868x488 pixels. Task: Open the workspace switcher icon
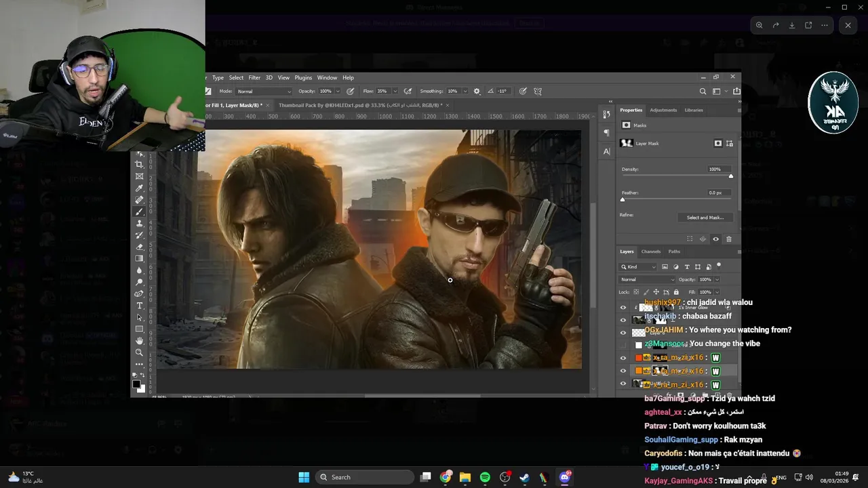pyautogui.click(x=717, y=91)
